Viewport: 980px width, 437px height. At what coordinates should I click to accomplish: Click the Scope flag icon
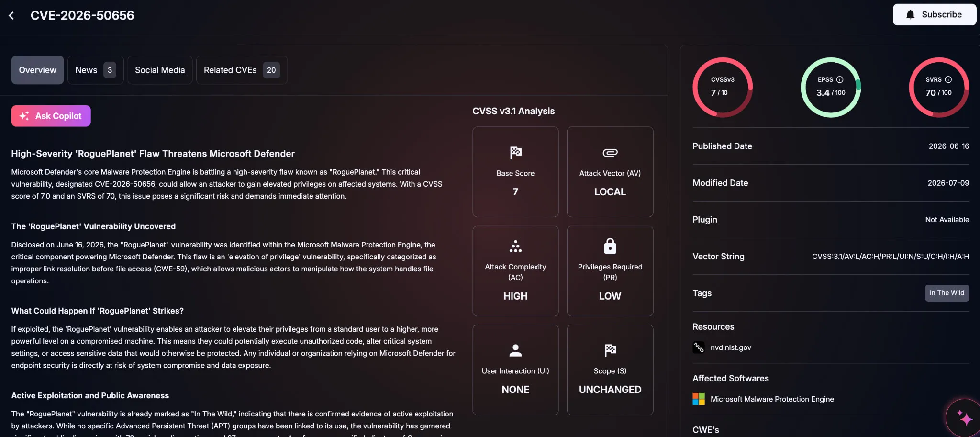tap(610, 350)
